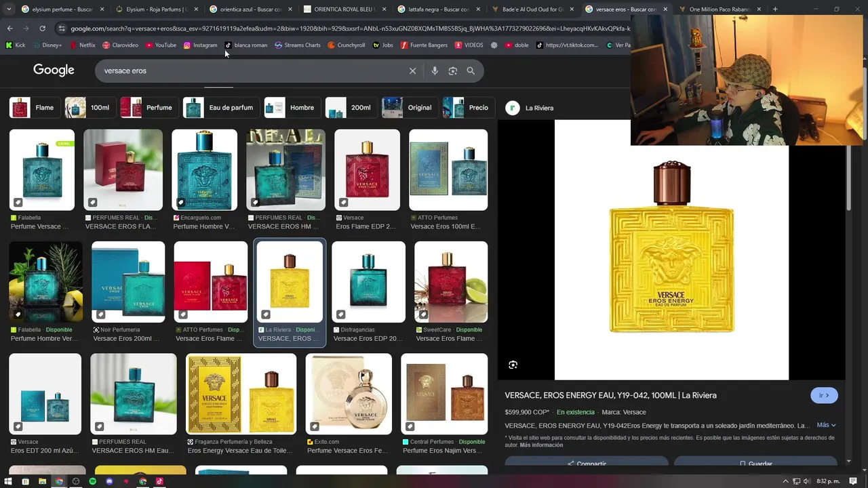Open Windows Start menu
The image size is (868, 488).
[x=8, y=481]
